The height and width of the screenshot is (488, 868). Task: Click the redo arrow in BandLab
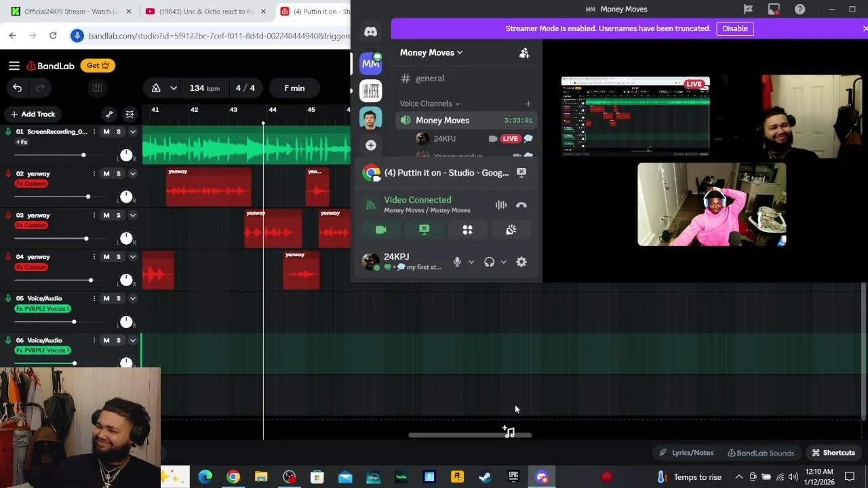tap(40, 88)
